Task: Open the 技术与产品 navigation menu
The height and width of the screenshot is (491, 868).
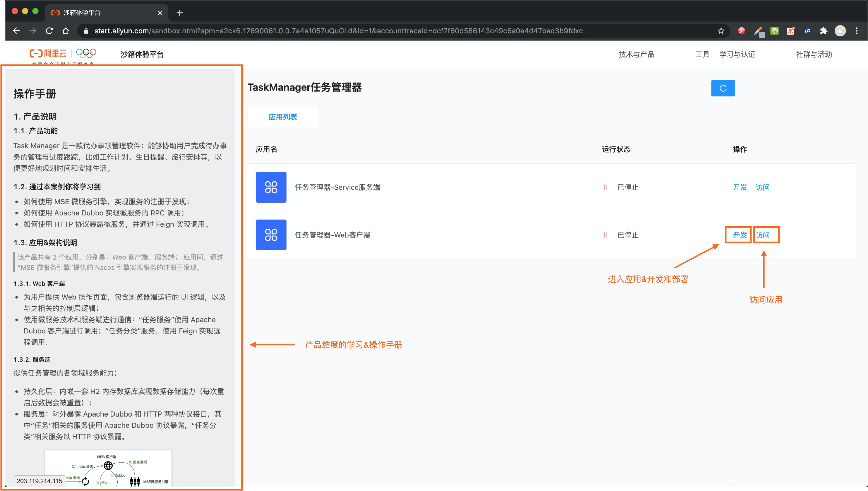Action: 636,54
